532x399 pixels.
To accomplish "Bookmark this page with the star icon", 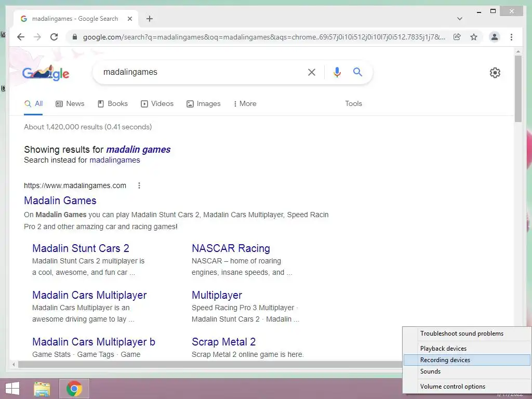I will point(474,37).
